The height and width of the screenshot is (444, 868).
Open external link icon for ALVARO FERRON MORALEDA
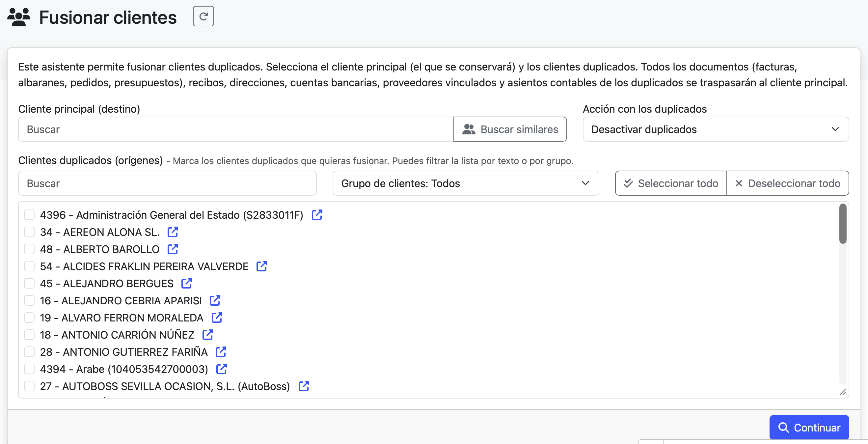coord(217,318)
